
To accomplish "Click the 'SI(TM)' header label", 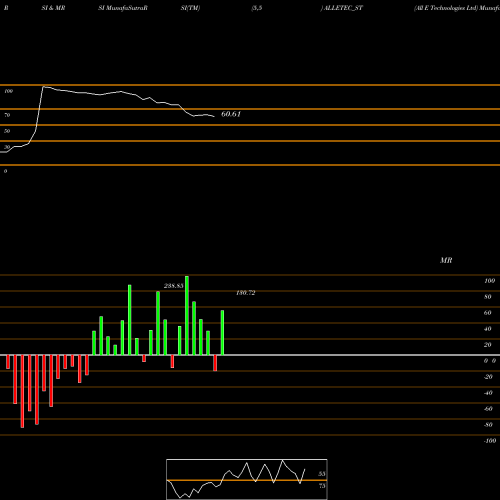I will click(190, 8).
